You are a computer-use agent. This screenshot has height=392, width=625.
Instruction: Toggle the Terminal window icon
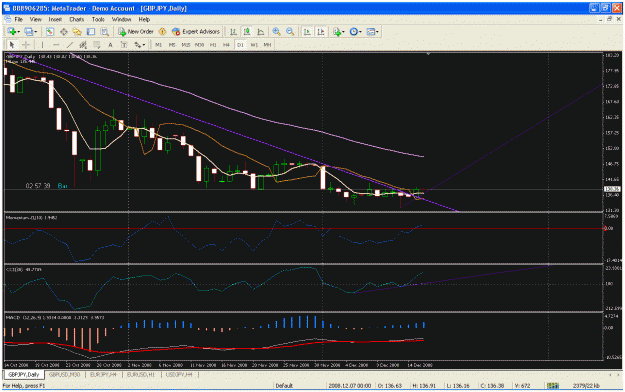[x=91, y=32]
